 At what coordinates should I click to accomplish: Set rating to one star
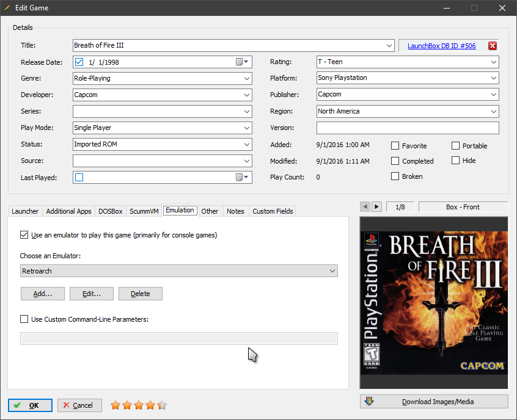click(x=116, y=405)
